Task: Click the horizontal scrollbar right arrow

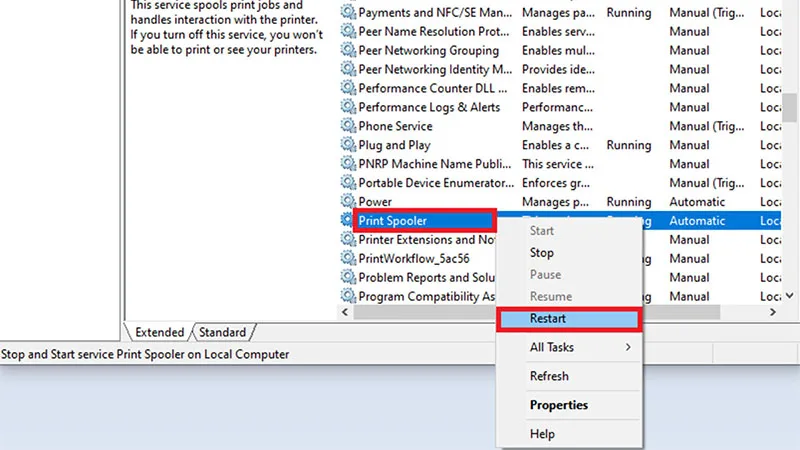Action: click(x=773, y=312)
